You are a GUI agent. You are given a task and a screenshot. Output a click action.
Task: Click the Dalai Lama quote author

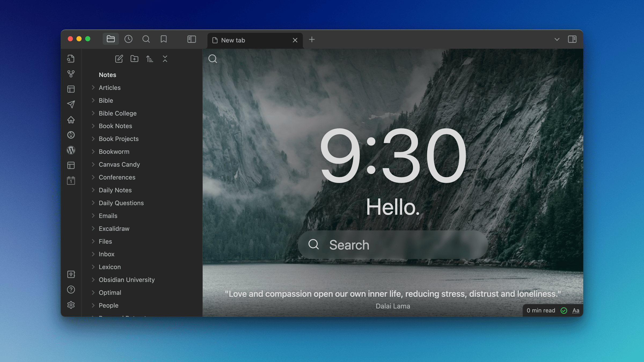point(393,306)
